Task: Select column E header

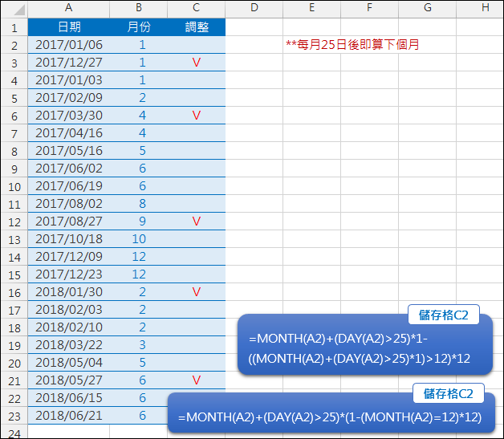Action: point(311,8)
